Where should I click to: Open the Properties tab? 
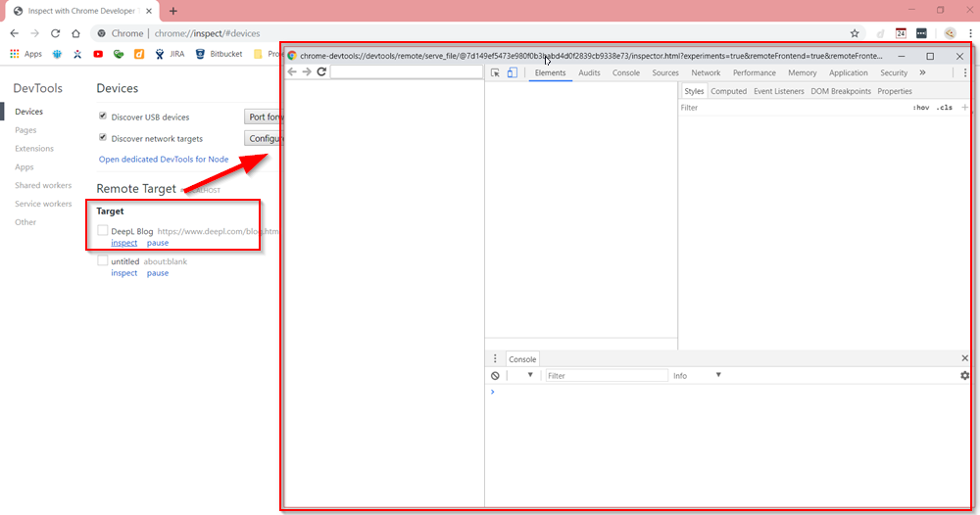tap(895, 91)
